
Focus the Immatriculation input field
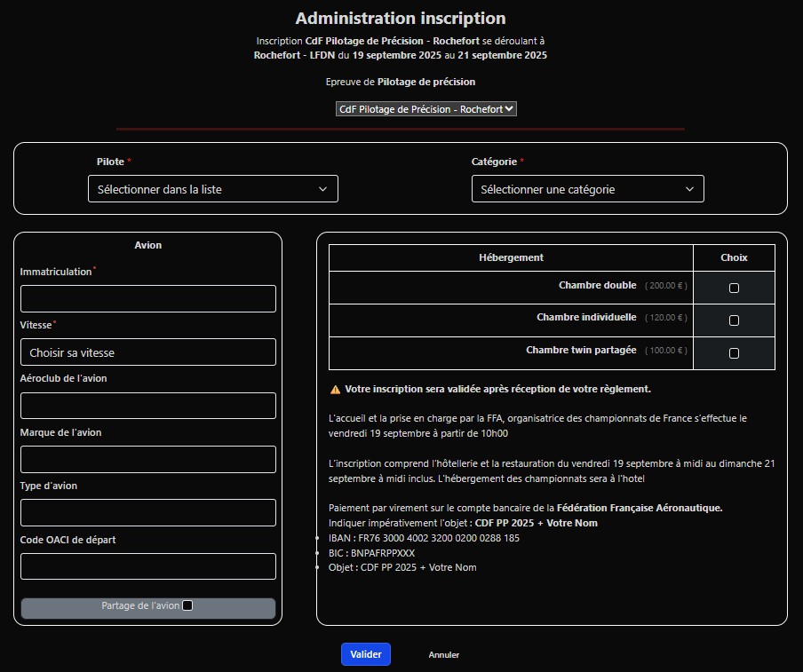point(147,298)
